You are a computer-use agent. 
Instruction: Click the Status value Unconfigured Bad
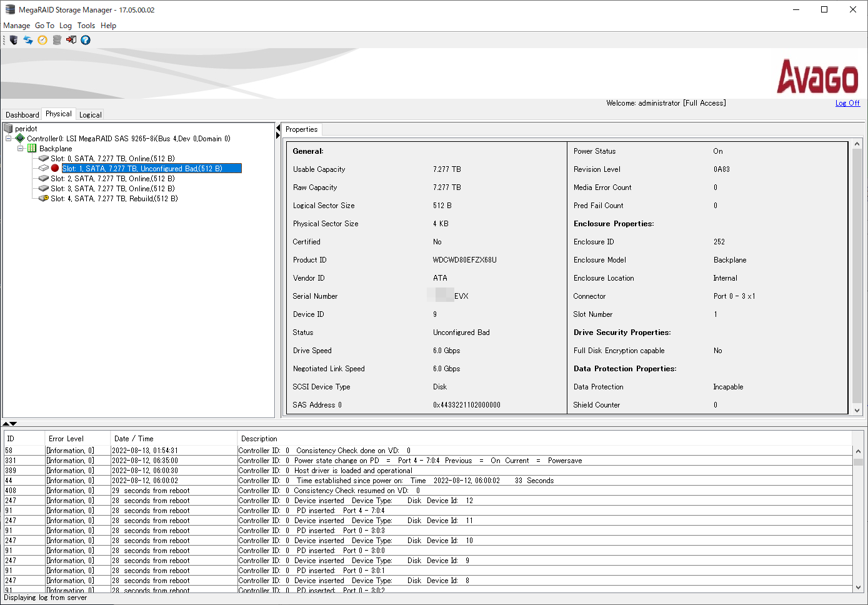[x=461, y=332]
